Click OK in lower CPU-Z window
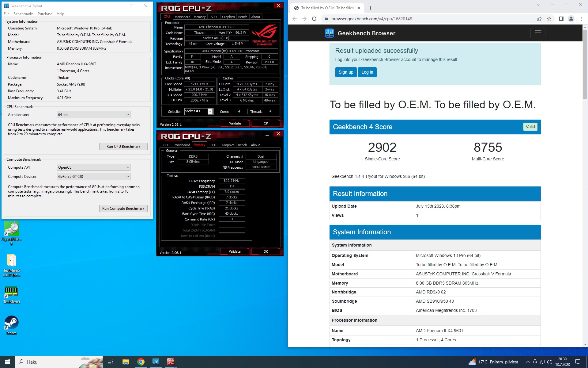Image resolution: width=588 pixels, height=368 pixels. click(x=266, y=251)
